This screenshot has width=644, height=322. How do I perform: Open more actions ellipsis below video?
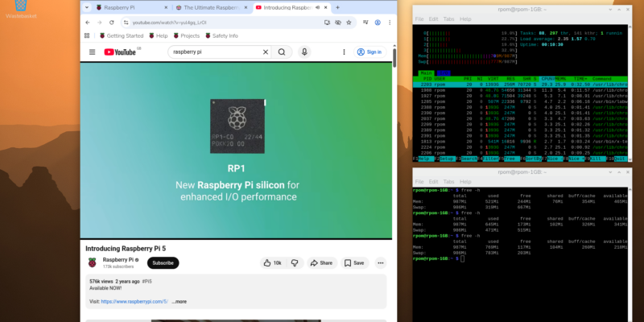point(380,263)
